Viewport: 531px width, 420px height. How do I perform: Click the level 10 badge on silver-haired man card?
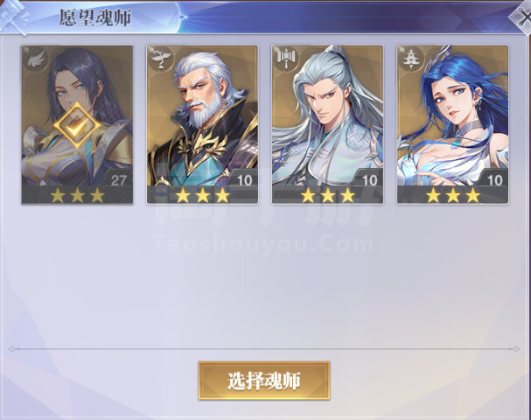tap(369, 178)
